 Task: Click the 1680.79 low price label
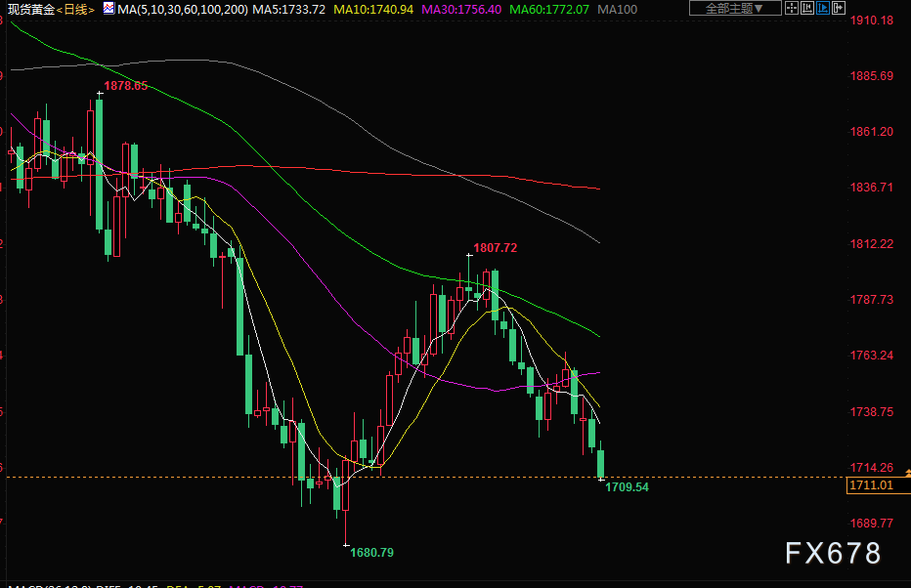(x=372, y=553)
